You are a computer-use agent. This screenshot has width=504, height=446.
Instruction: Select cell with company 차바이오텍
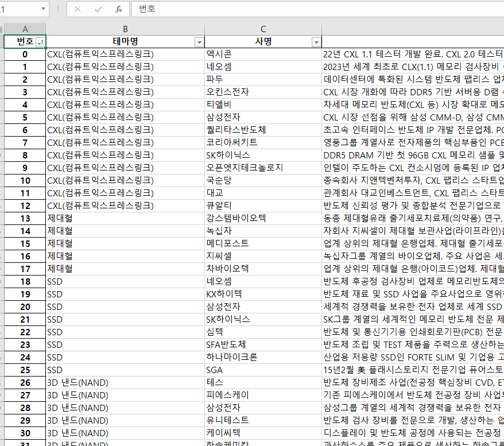(263, 269)
